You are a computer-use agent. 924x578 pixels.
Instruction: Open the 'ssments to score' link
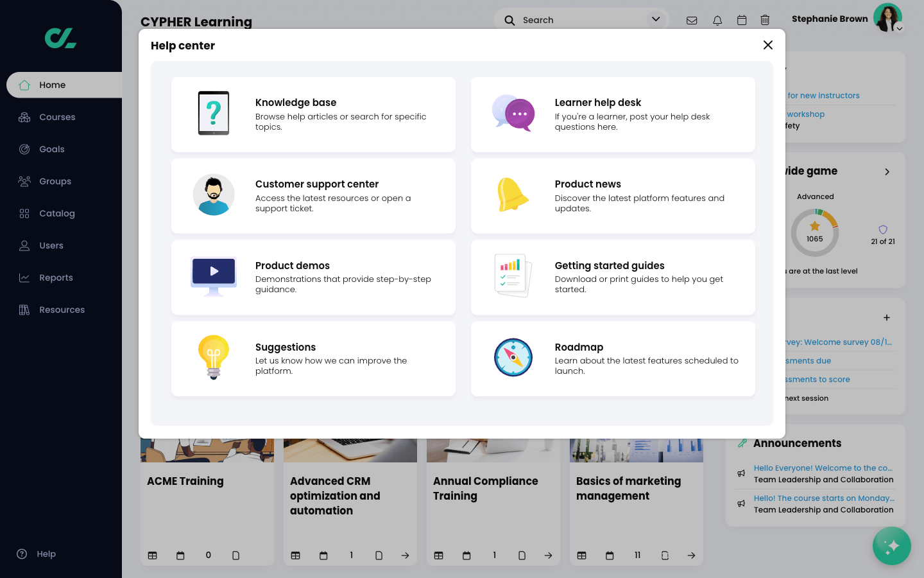point(817,380)
